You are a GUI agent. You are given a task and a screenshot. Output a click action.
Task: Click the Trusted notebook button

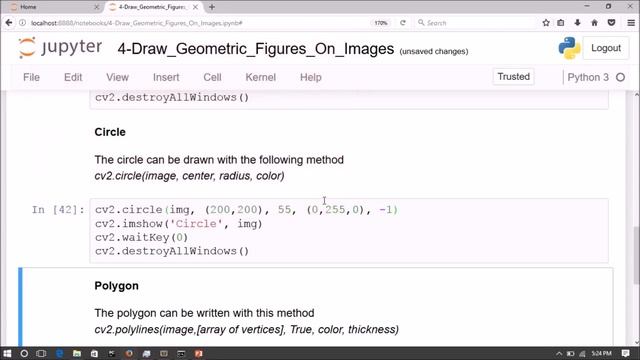click(513, 77)
